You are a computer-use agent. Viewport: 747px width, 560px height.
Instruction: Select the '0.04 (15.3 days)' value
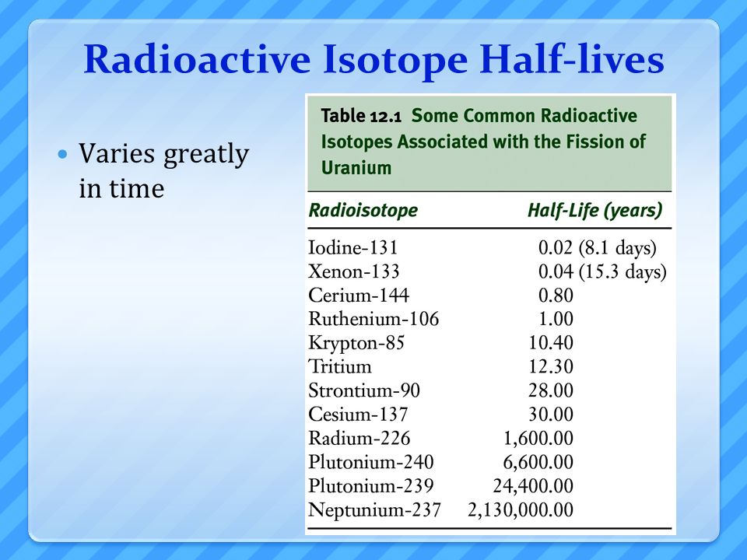tap(602, 272)
